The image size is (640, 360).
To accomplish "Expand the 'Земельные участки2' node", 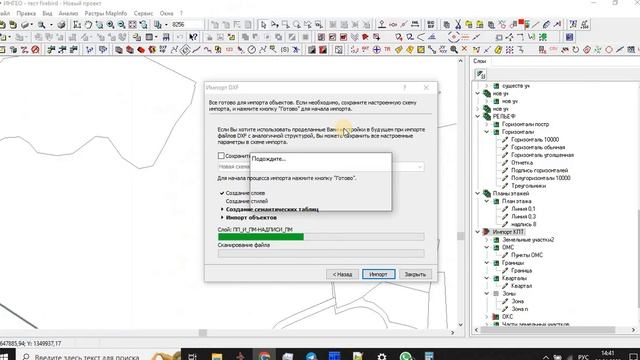I will tap(487, 240).
